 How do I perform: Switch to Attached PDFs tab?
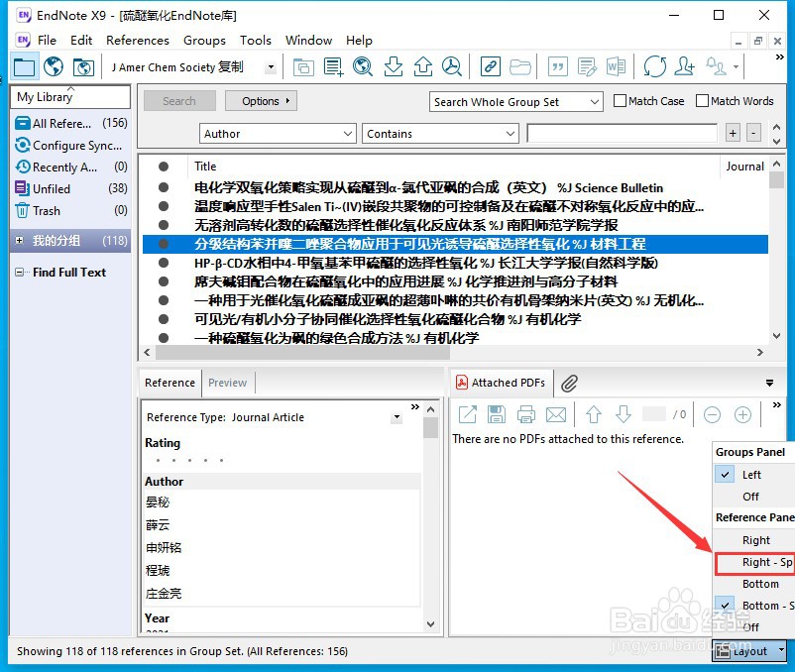pos(501,383)
